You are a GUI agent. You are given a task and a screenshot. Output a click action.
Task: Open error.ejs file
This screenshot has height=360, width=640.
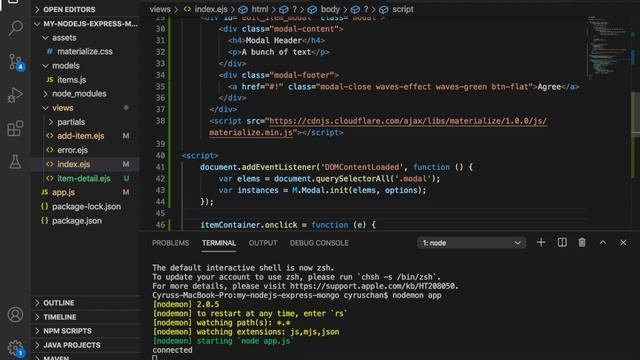click(x=86, y=150)
